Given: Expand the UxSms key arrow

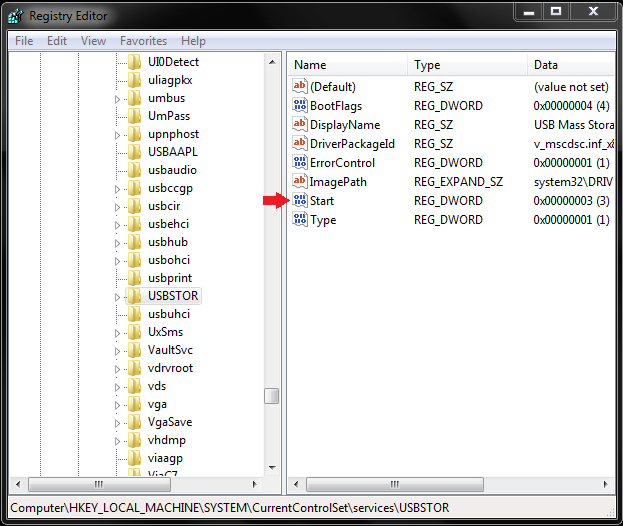Looking at the screenshot, I should point(117,333).
